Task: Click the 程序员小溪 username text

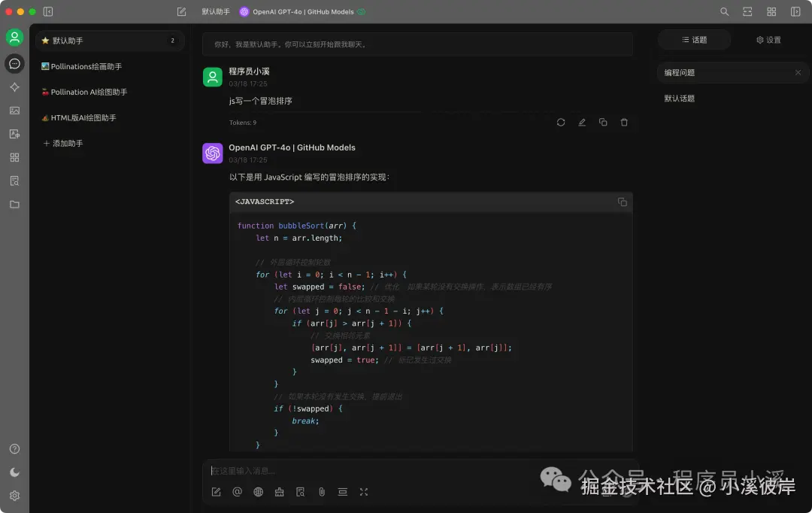Action: coord(249,71)
